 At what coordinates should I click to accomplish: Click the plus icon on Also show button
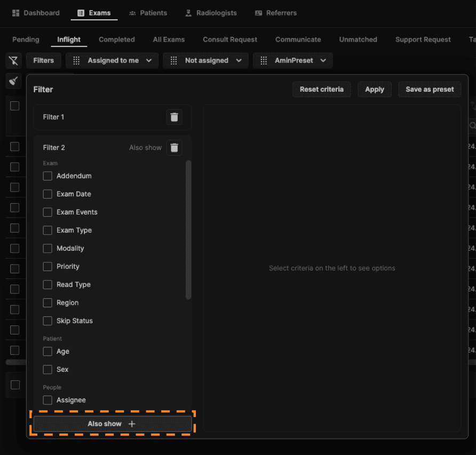(x=132, y=424)
